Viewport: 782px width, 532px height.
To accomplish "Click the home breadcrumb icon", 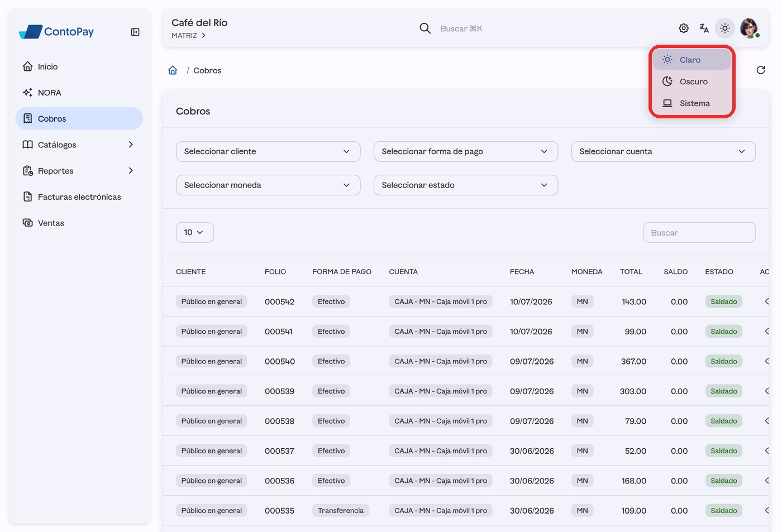I will coord(173,70).
